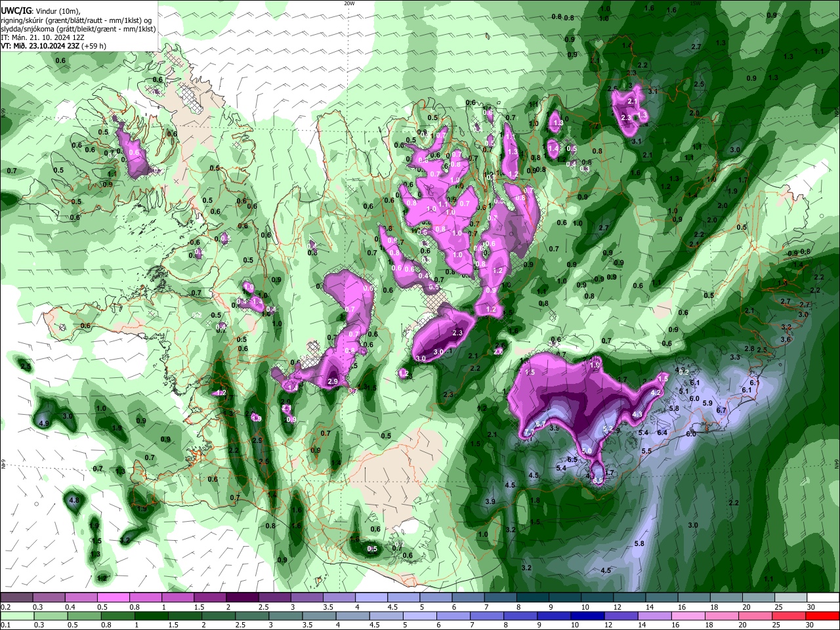Click the 'UWC/IG' title text
The width and height of the screenshot is (840, 630).
pyautogui.click(x=16, y=10)
